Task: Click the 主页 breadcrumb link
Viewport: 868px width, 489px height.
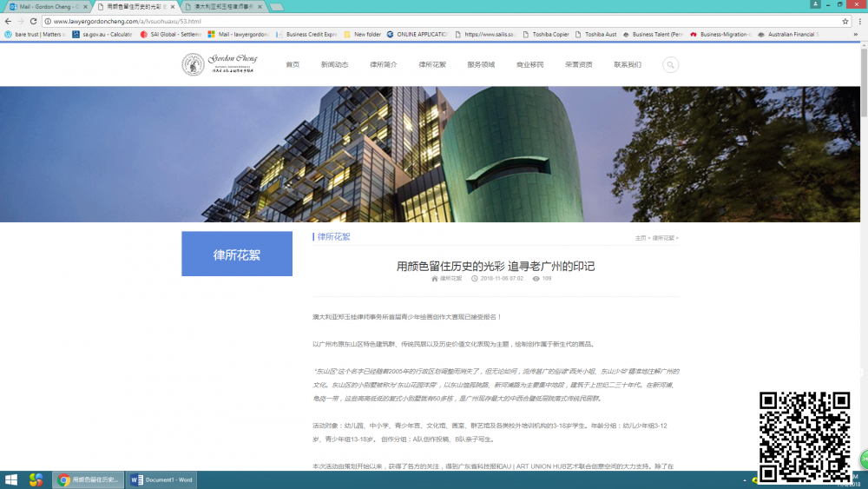Action: [x=641, y=238]
